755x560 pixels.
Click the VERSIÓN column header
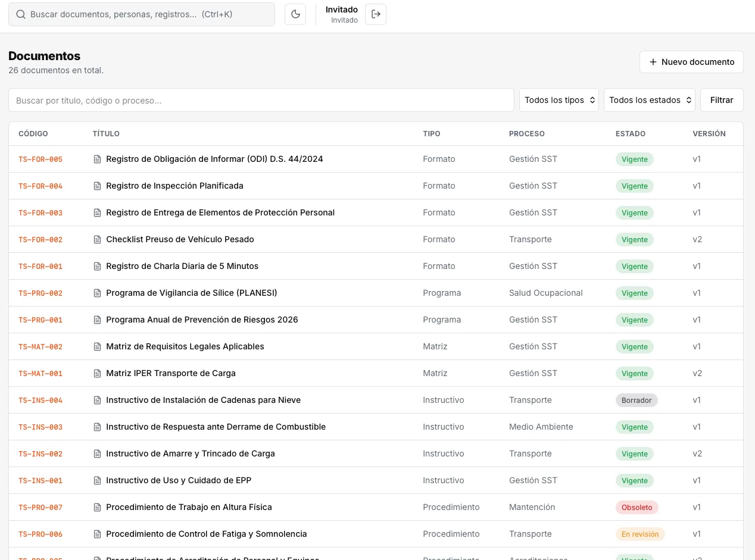[x=709, y=134]
